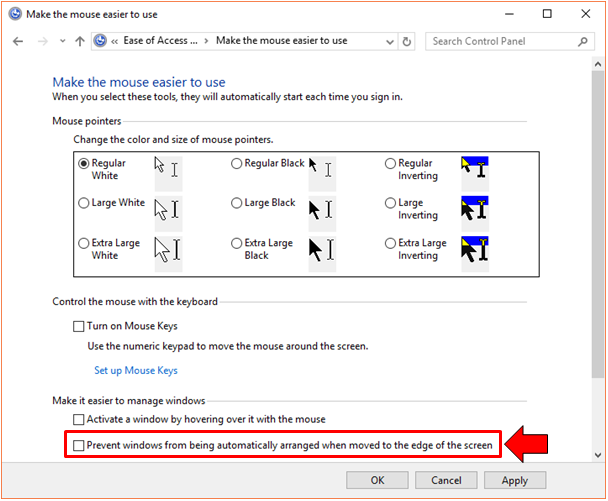Check Prevent windows from being automatically arranged
608x501 pixels.
click(x=79, y=445)
